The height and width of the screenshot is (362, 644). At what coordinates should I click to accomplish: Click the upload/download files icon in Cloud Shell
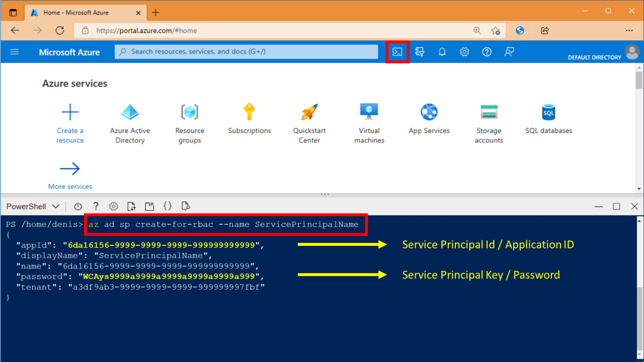click(x=131, y=206)
